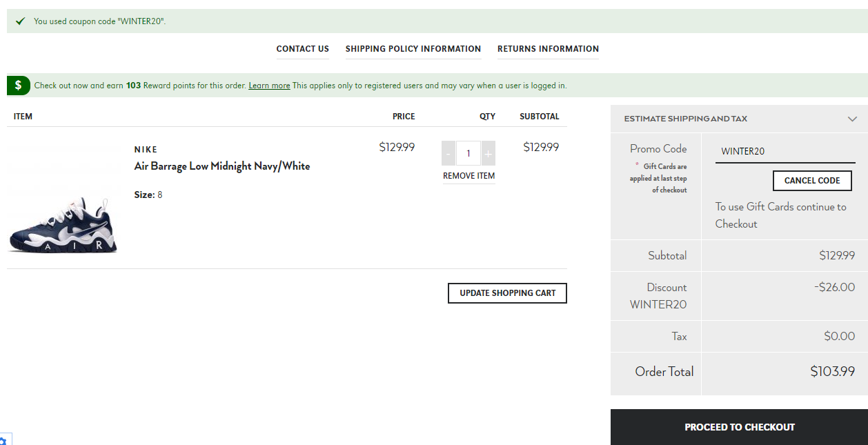Click the Gift Cards continue to Checkout note

(x=781, y=215)
